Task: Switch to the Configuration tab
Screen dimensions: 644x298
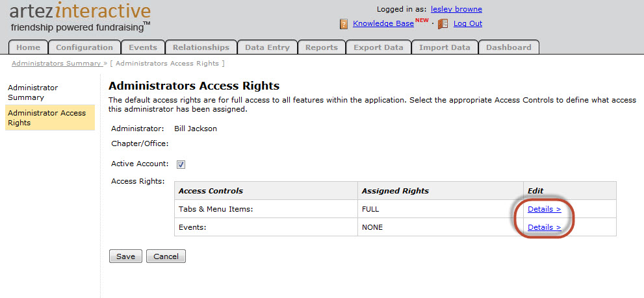Action: coord(84,47)
